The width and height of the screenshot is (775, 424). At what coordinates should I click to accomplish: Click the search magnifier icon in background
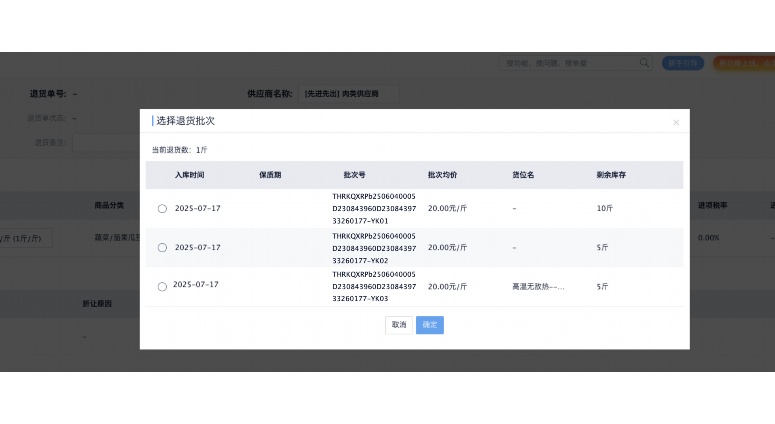coord(644,63)
